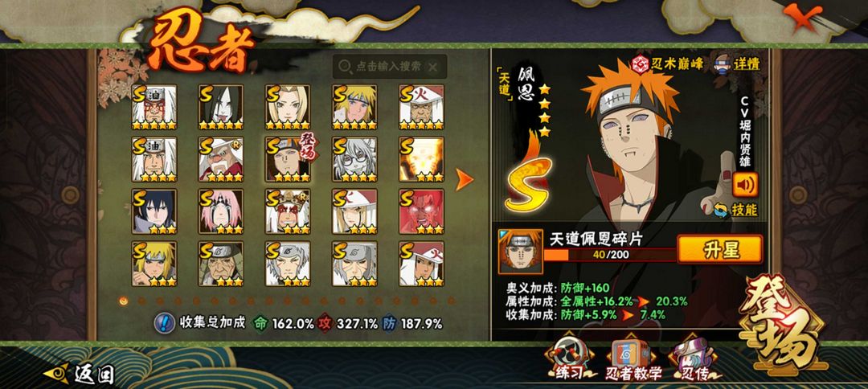Clear the search field with X

pyautogui.click(x=433, y=67)
